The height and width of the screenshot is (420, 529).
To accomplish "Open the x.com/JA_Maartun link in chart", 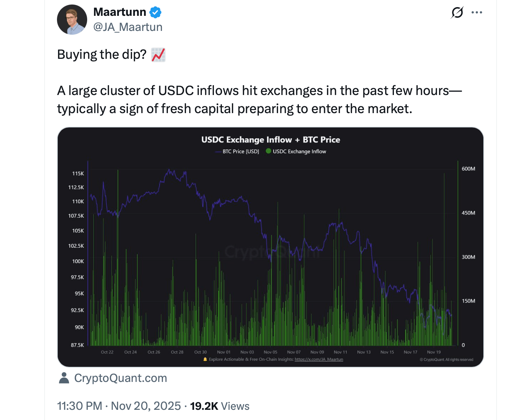I will (x=319, y=359).
